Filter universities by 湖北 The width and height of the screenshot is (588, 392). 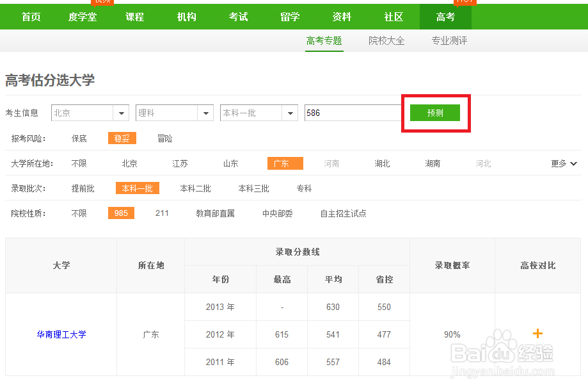tap(382, 164)
